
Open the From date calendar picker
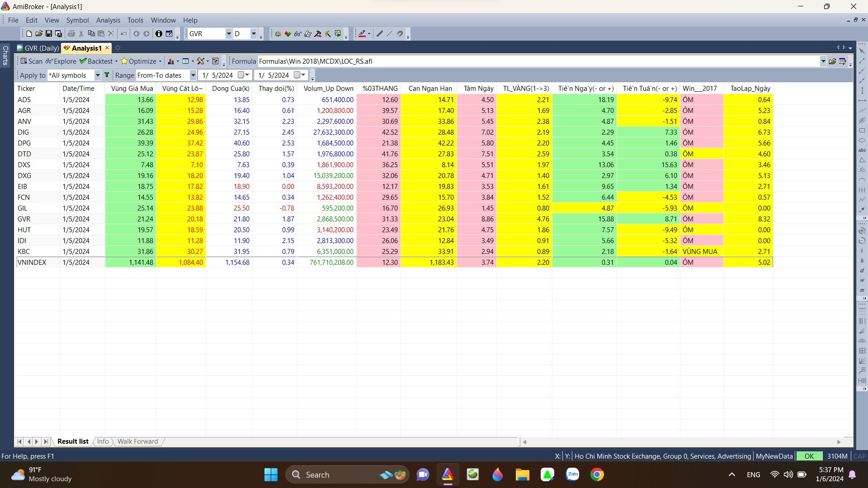click(x=244, y=75)
